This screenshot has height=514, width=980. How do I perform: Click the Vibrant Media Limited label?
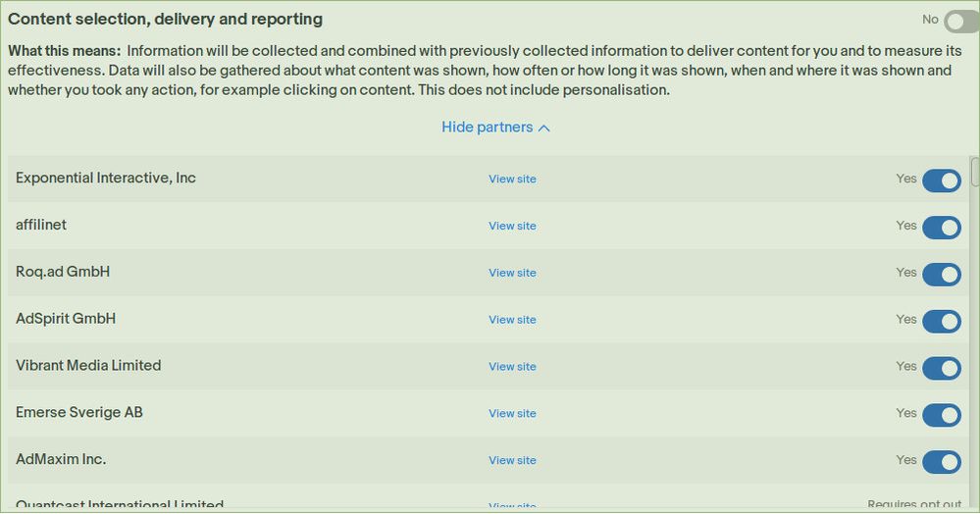[x=88, y=366]
